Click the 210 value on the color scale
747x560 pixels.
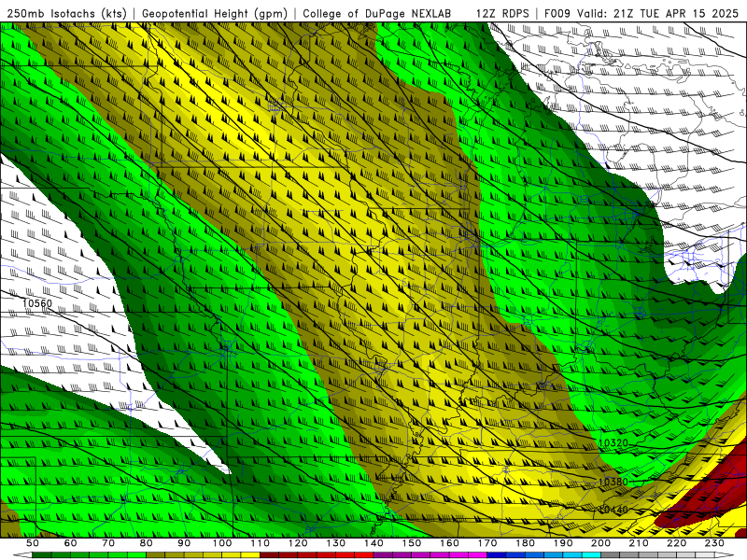pyautogui.click(x=639, y=543)
